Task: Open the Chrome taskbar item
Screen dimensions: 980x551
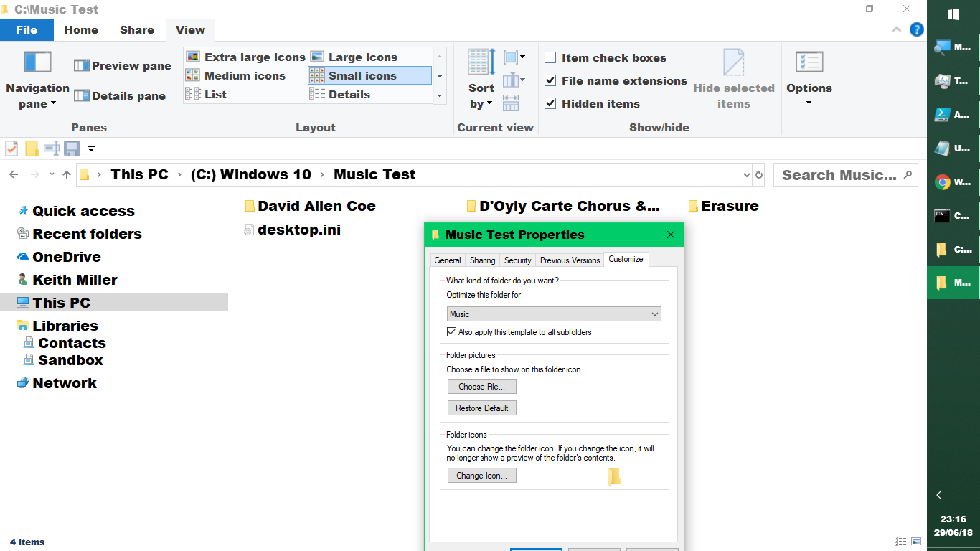Action: (953, 182)
